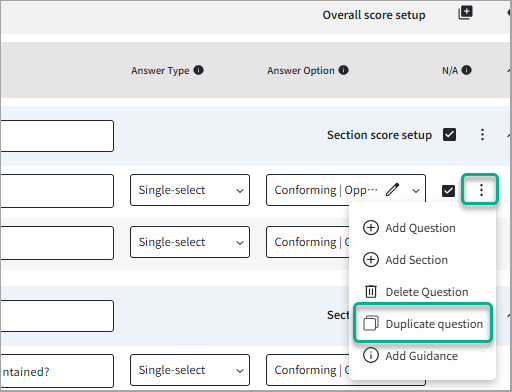The width and height of the screenshot is (512, 392).
Task: Click the second section name input field
Action: click(x=57, y=316)
